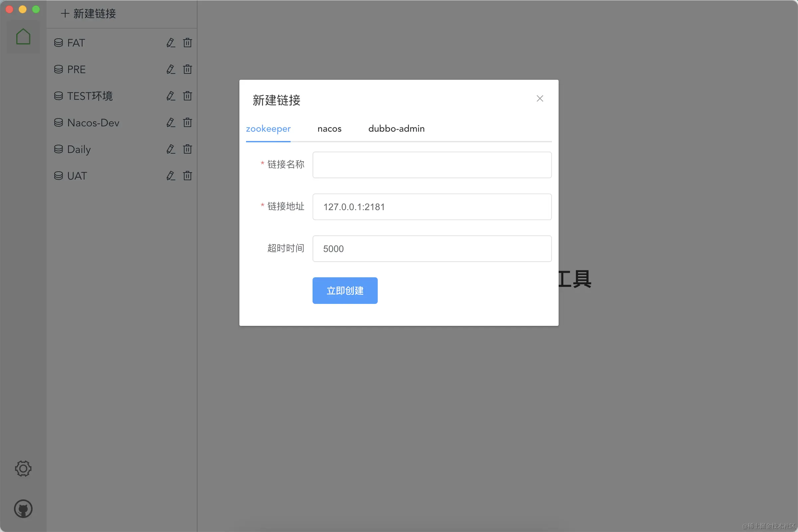The image size is (798, 532).
Task: Focus the 链接名称 input field
Action: 432,165
